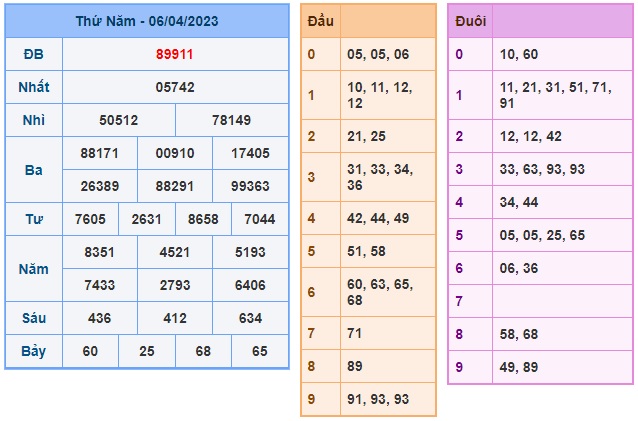Select the Tư prize number 2631

(146, 219)
